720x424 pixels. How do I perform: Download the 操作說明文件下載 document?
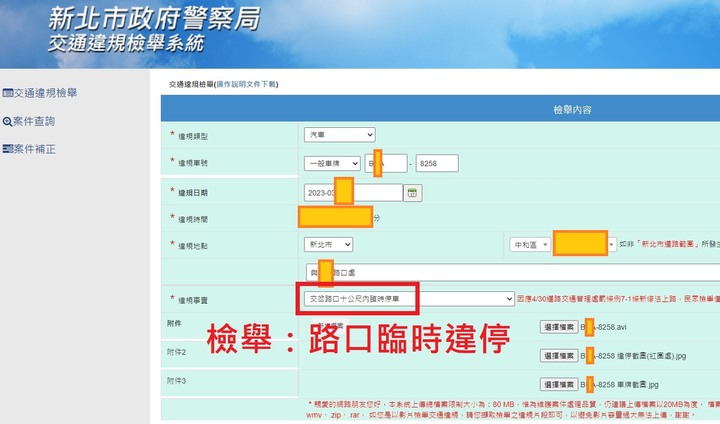coord(246,84)
